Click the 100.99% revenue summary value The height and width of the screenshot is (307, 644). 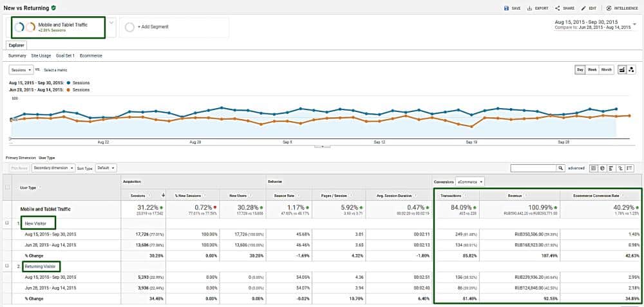point(540,208)
